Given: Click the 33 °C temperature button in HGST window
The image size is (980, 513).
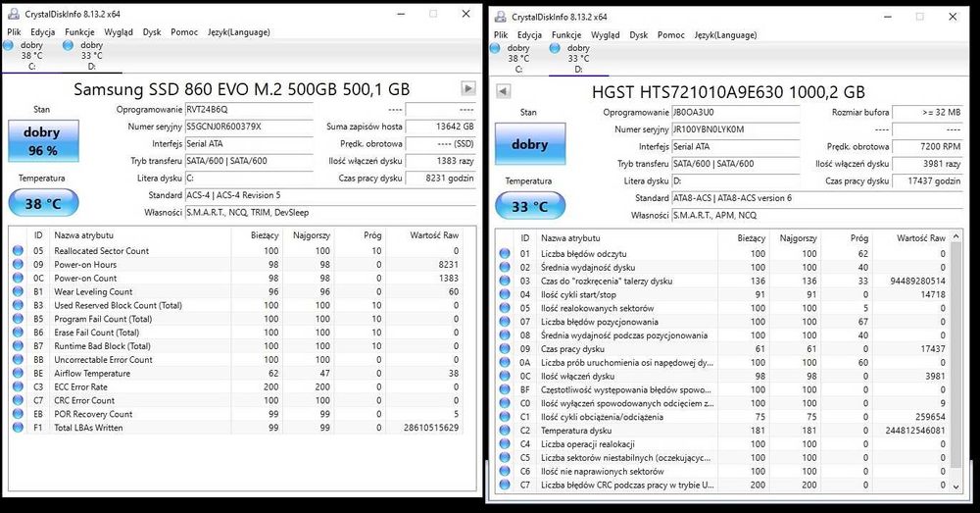Looking at the screenshot, I should click(x=530, y=206).
